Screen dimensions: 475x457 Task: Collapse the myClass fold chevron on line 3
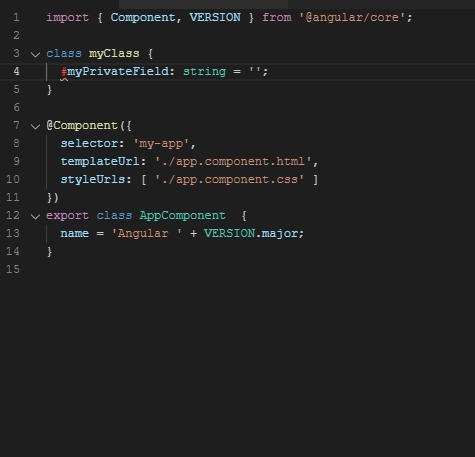coord(35,54)
